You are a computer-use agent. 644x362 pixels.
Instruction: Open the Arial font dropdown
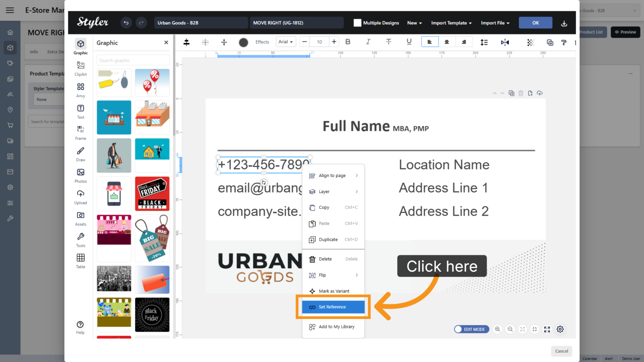coord(286,42)
